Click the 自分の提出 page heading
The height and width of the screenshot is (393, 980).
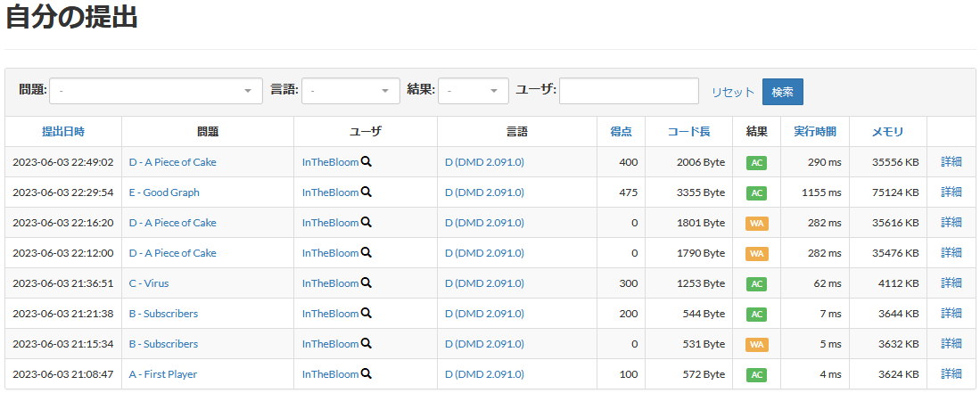[71, 17]
